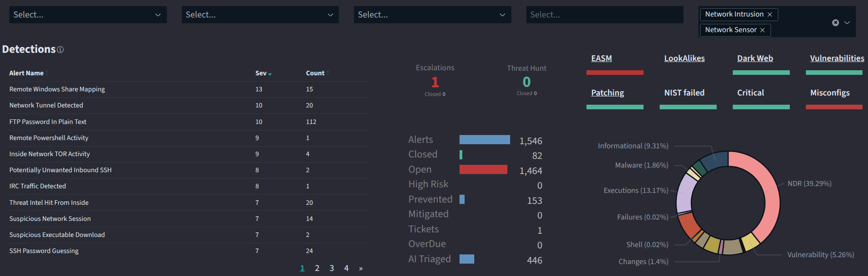Screen dimensions: 868x276
Task: Sort table by Sev column arrow
Action: (270, 74)
